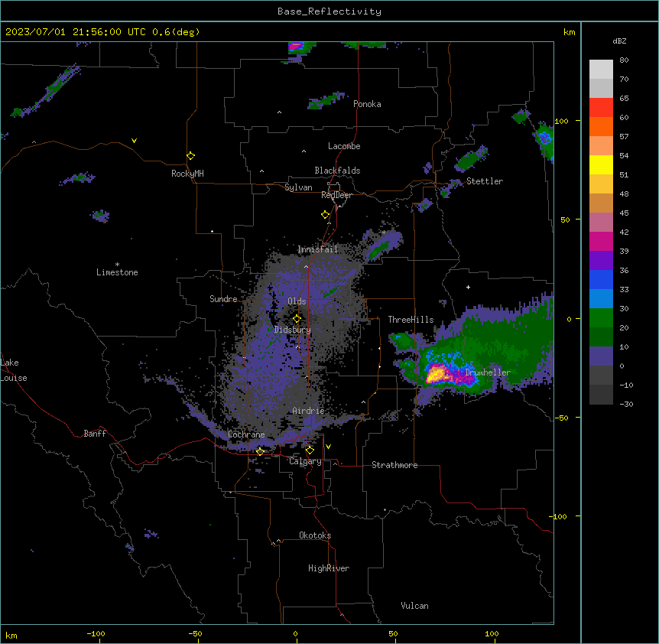Select the light blue 30-33 dBZ swatch
659x644 pixels.
point(601,299)
